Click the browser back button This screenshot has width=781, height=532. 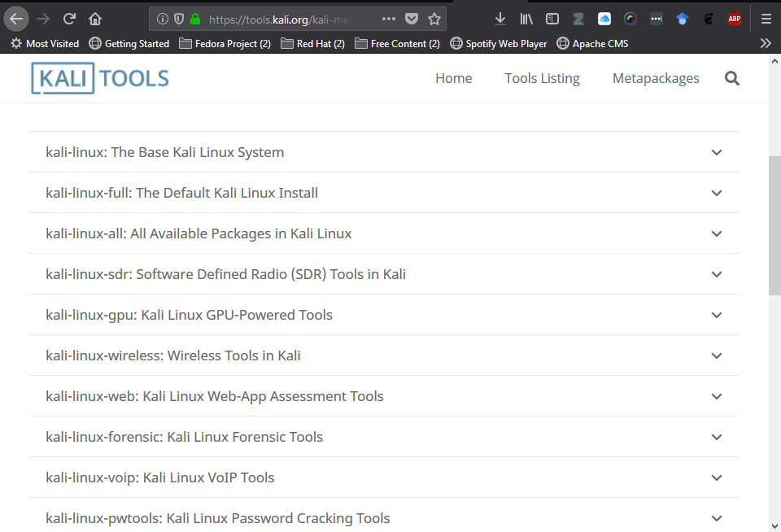tap(16, 19)
